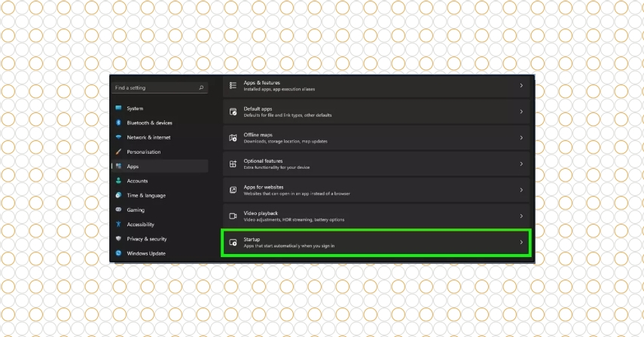Click the System sidebar icon
Screen dimensions: 644x337
point(118,108)
